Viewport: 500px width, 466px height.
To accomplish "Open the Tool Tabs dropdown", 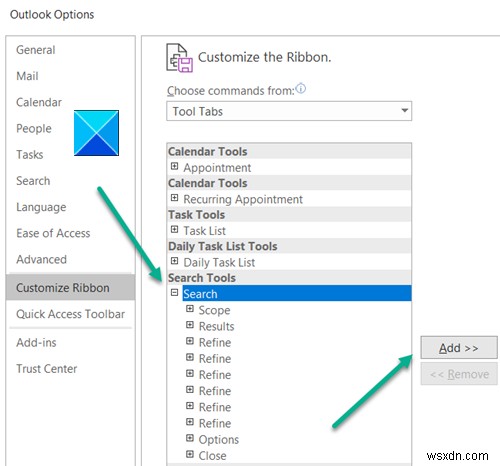I will 289,111.
